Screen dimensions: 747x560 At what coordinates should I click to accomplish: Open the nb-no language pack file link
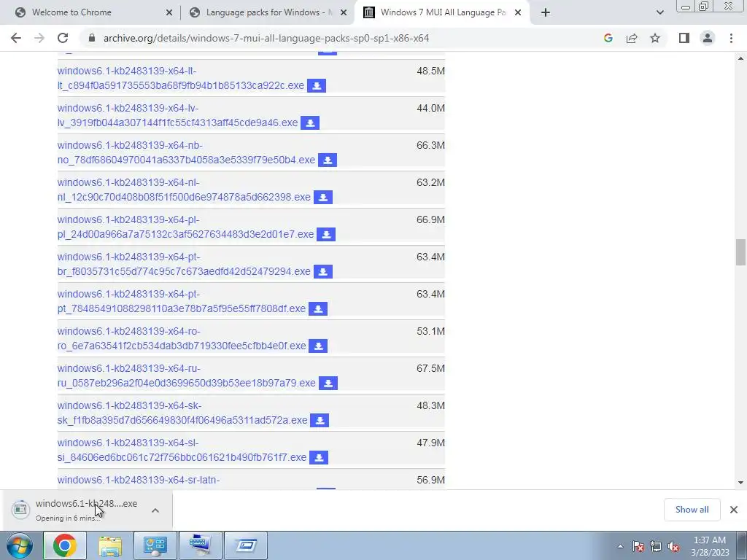click(186, 152)
